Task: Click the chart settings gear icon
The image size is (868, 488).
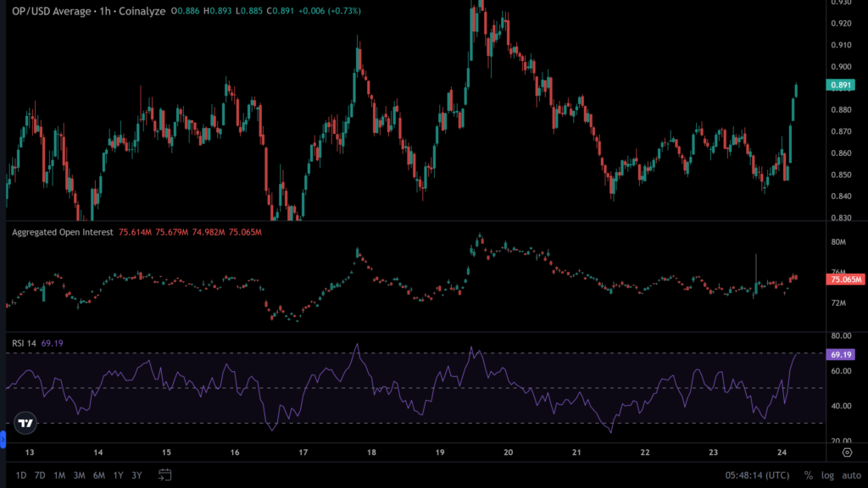Action: (x=847, y=453)
